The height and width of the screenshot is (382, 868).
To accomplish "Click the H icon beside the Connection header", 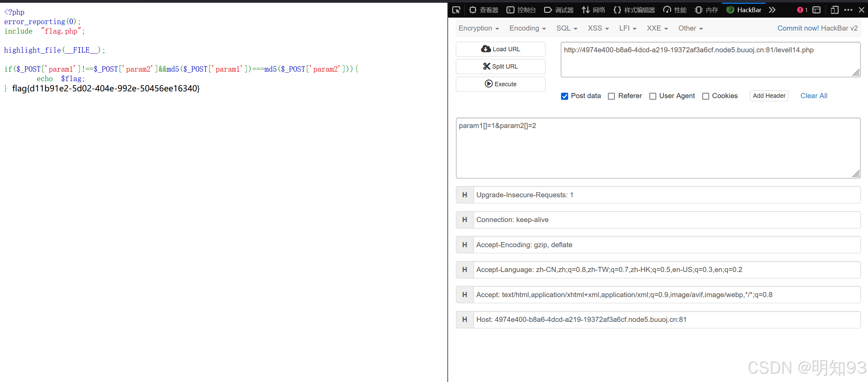I will (465, 220).
